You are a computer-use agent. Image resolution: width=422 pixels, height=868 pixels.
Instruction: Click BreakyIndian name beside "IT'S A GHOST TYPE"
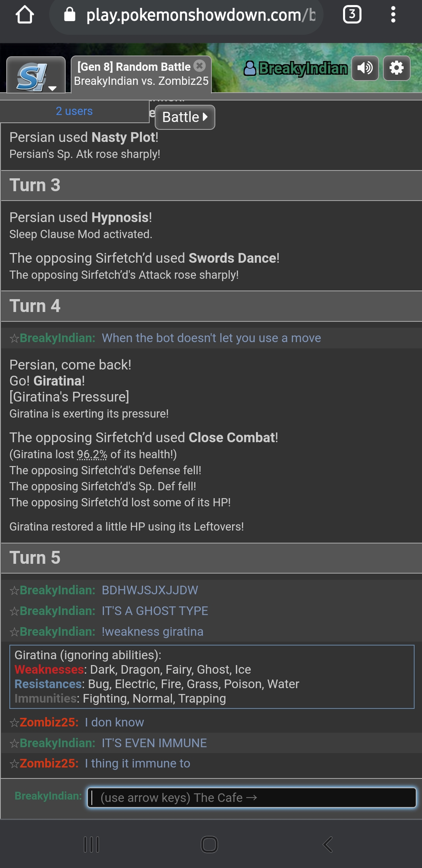coord(57,611)
